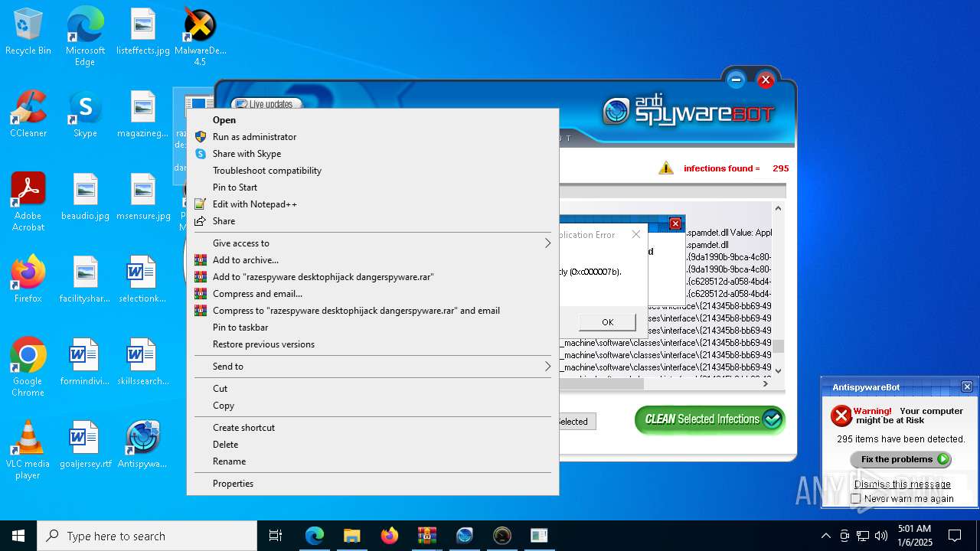Choose Pin to taskbar option
This screenshot has height=551, width=980.
tap(372, 328)
